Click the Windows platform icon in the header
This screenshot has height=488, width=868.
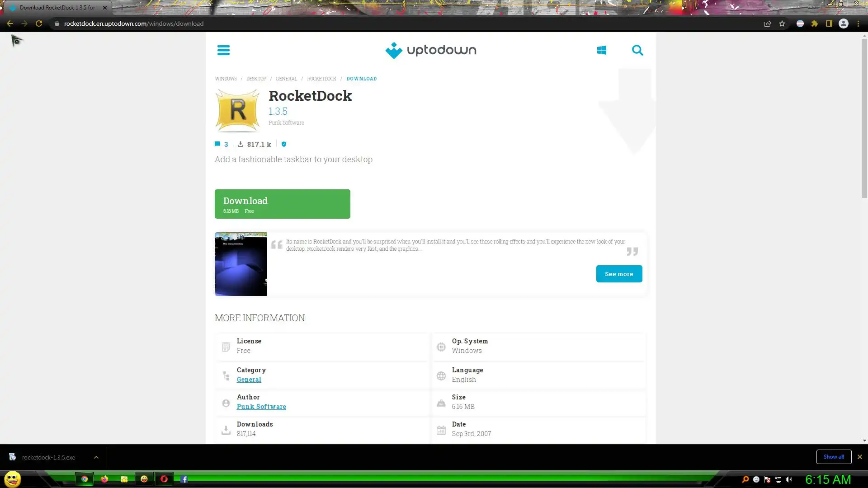pos(601,50)
